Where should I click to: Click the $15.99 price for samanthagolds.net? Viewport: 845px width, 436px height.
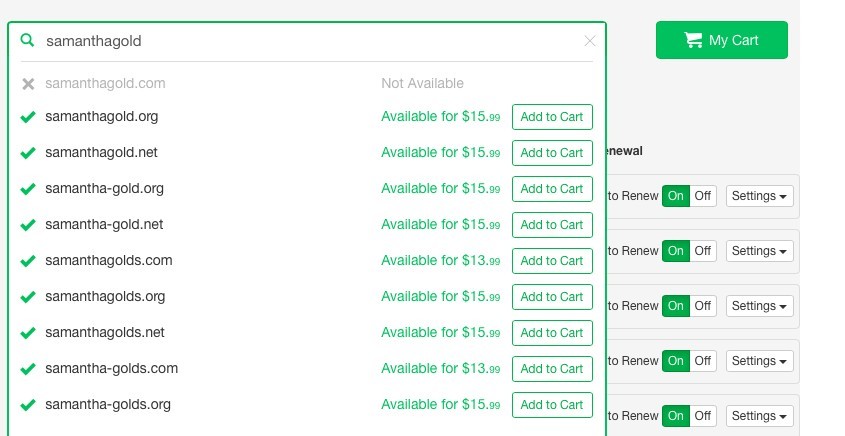[x=481, y=333]
